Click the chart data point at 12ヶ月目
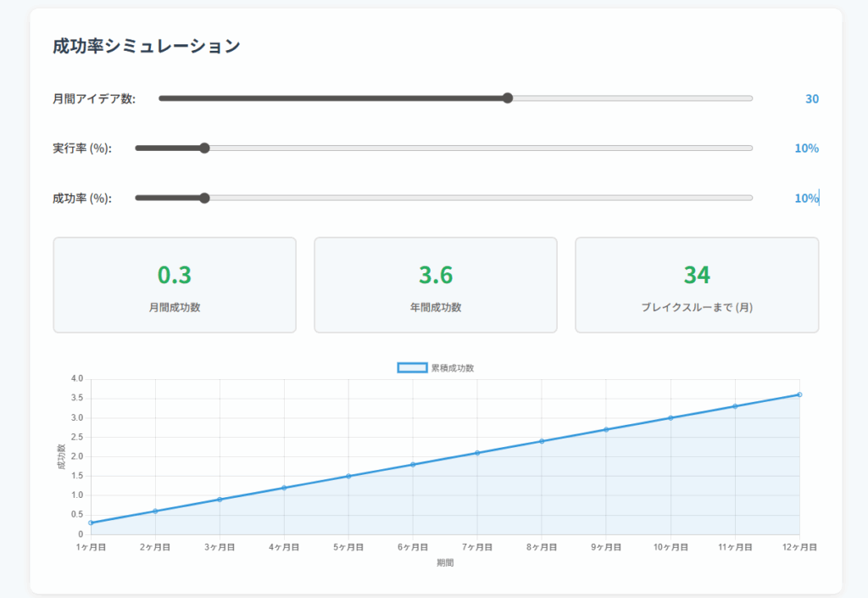This screenshot has height=598, width=868. (x=799, y=394)
